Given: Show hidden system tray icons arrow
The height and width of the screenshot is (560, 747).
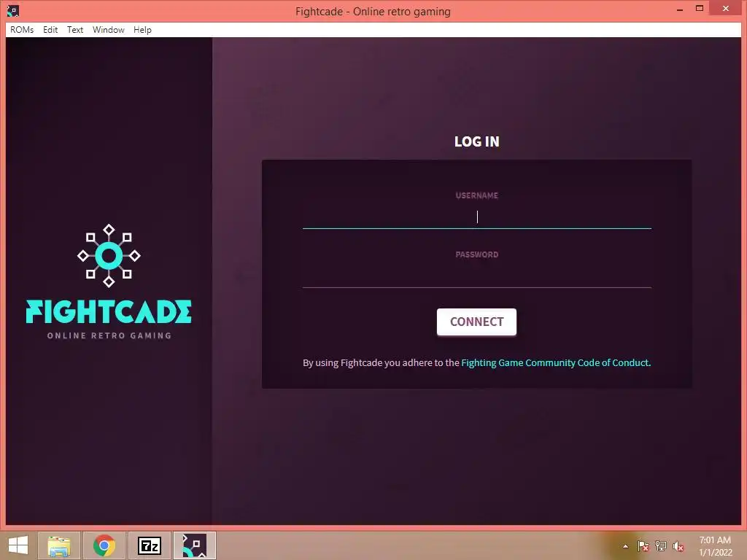Looking at the screenshot, I should pyautogui.click(x=625, y=546).
